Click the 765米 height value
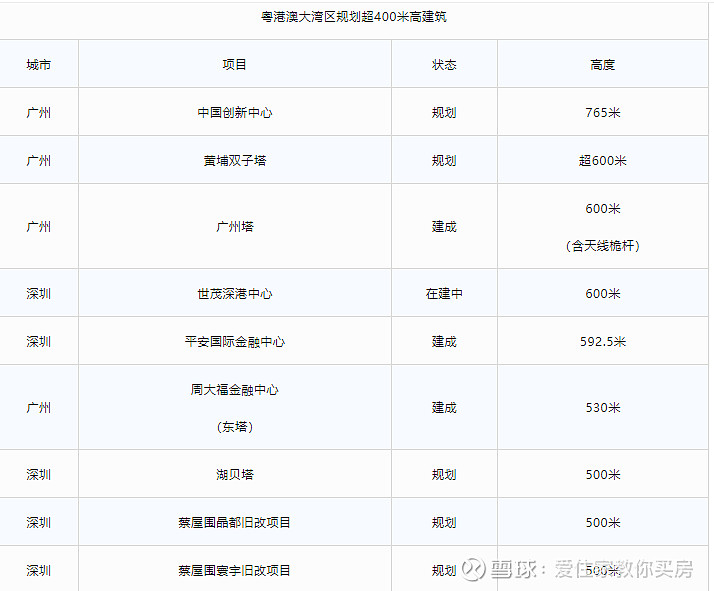The height and width of the screenshot is (591, 714). 602,112
